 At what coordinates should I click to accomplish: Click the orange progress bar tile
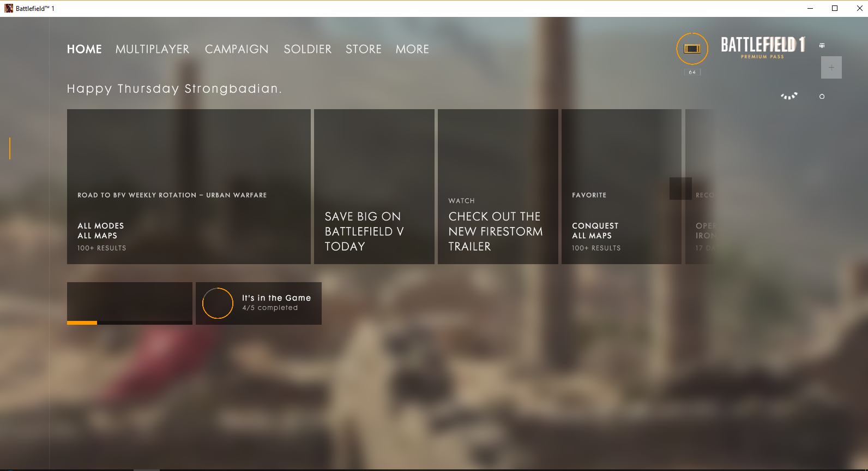coord(129,303)
